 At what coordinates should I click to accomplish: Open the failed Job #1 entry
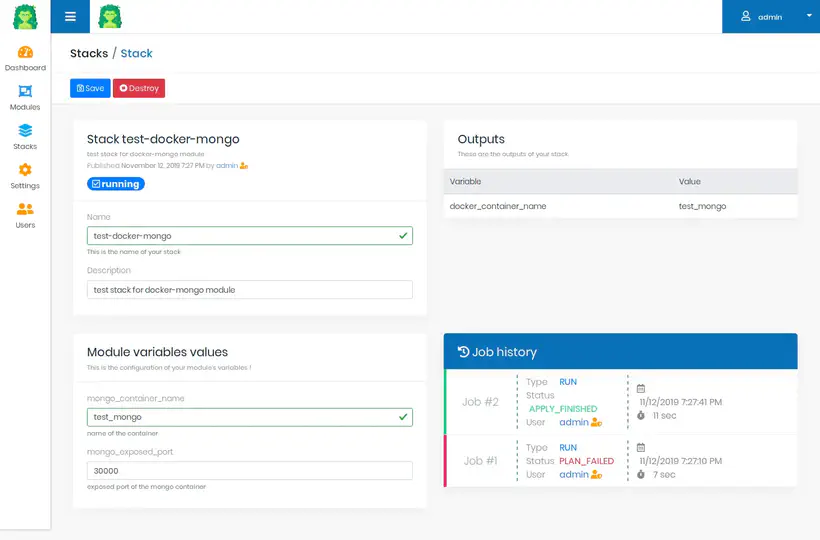point(480,460)
